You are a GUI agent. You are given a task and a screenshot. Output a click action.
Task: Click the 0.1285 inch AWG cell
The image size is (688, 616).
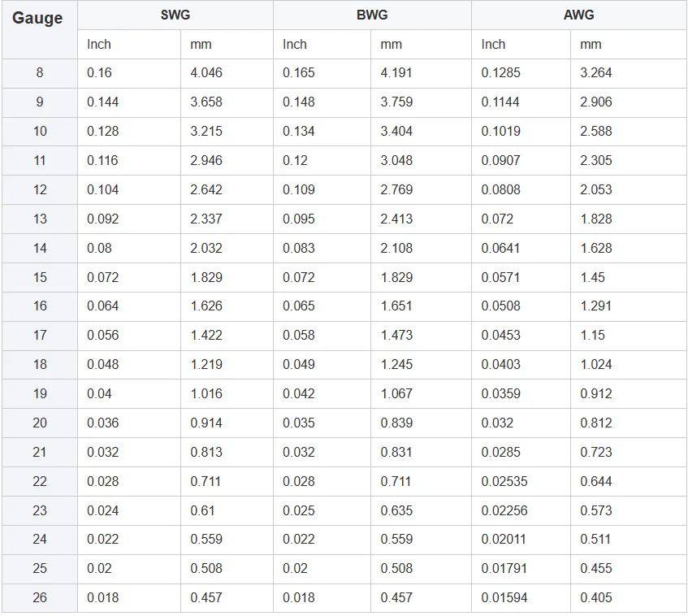click(501, 73)
